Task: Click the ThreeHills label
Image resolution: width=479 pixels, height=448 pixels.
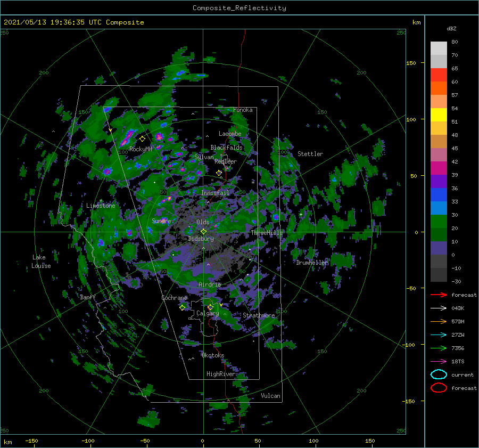Action: 267,233
